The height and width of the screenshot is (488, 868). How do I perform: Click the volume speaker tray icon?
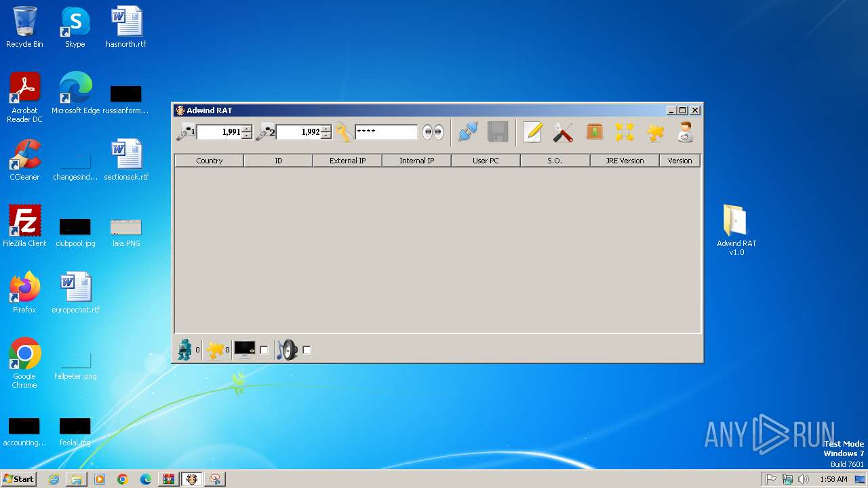coord(804,479)
